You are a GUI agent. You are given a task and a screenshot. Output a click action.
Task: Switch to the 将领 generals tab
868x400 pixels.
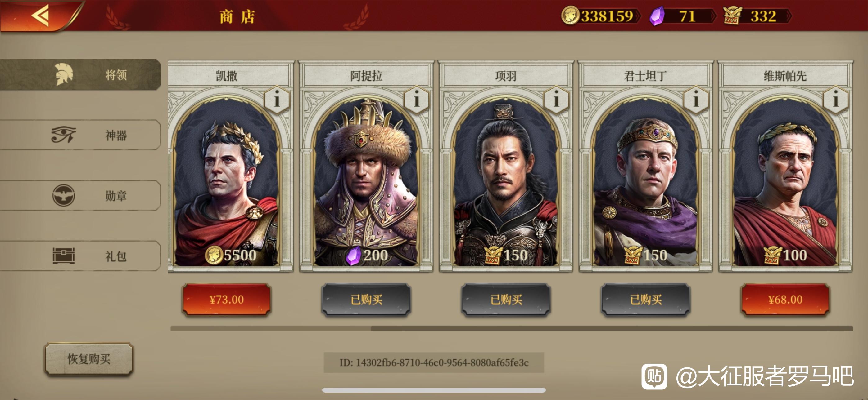pyautogui.click(x=80, y=74)
